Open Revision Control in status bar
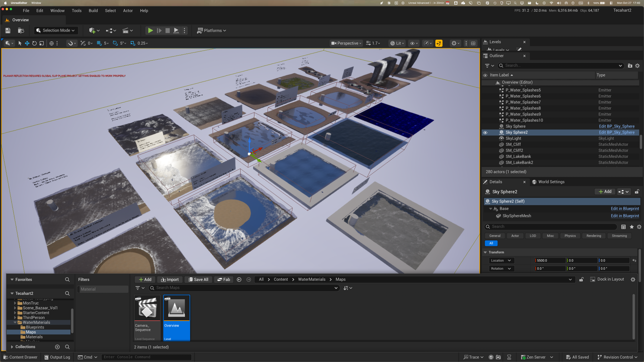 pyautogui.click(x=617, y=357)
